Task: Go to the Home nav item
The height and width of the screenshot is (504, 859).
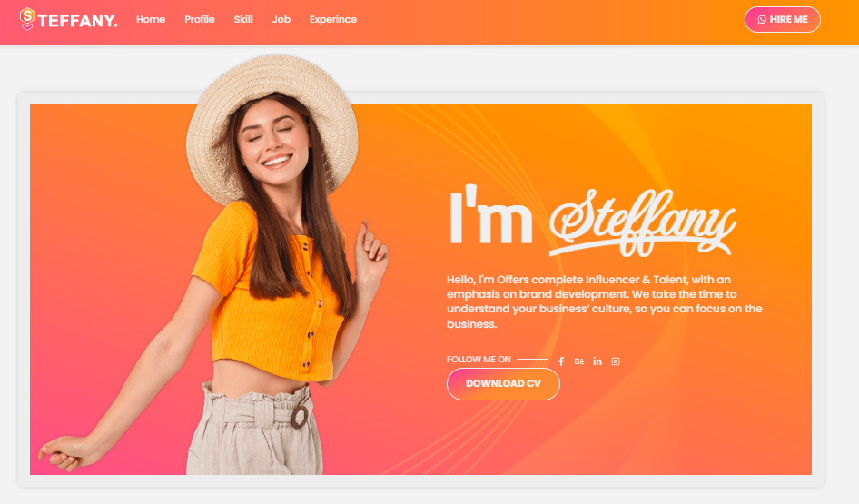Action: click(151, 19)
